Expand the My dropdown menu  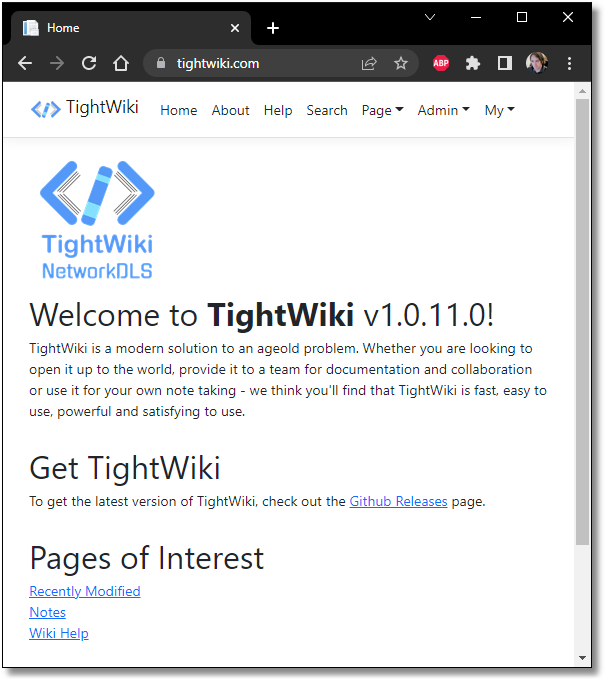[499, 110]
